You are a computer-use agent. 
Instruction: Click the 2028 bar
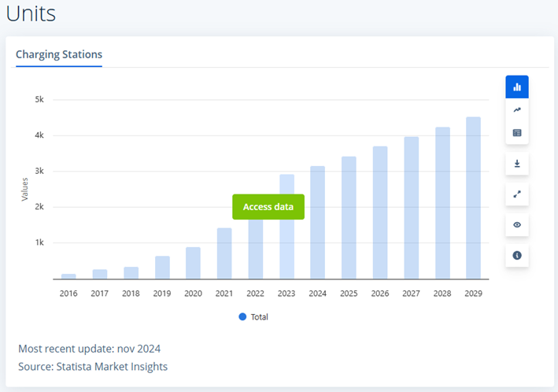[442, 203]
